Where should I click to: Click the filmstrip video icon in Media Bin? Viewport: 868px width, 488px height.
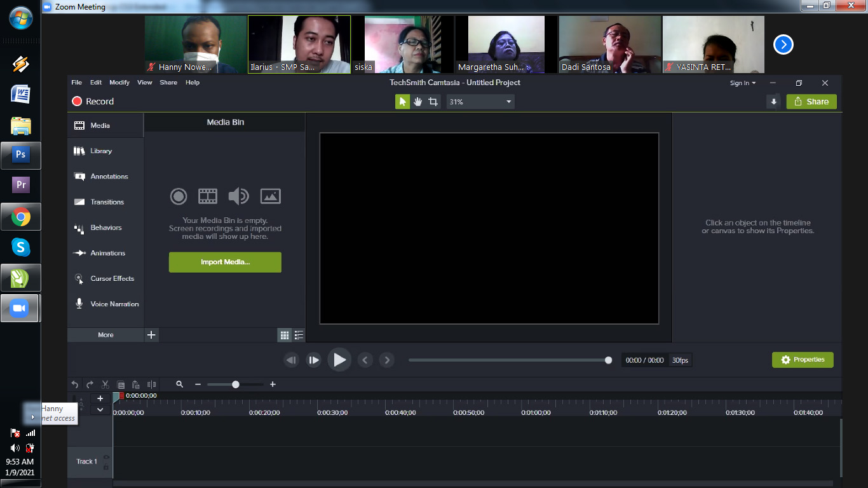[208, 196]
